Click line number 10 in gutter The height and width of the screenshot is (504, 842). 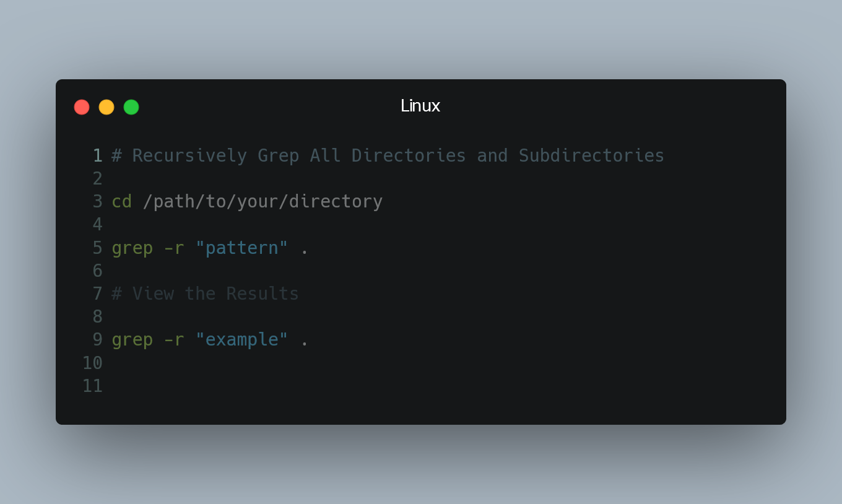pyautogui.click(x=92, y=363)
